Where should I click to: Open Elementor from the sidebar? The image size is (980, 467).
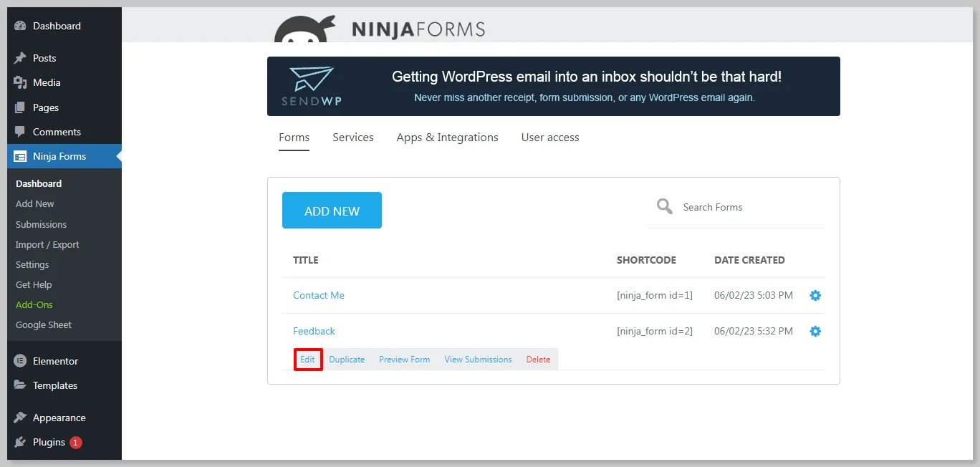click(x=55, y=361)
